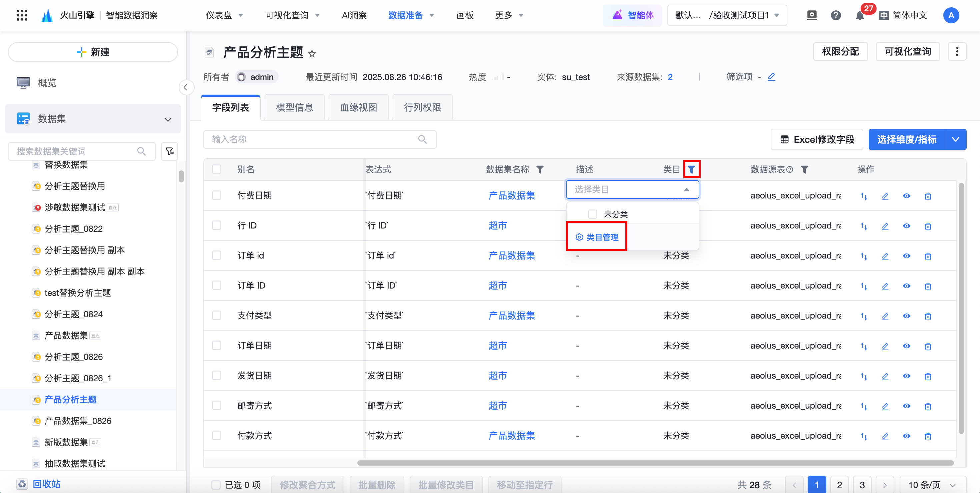
Task: Click the notification bell icon
Action: [859, 16]
